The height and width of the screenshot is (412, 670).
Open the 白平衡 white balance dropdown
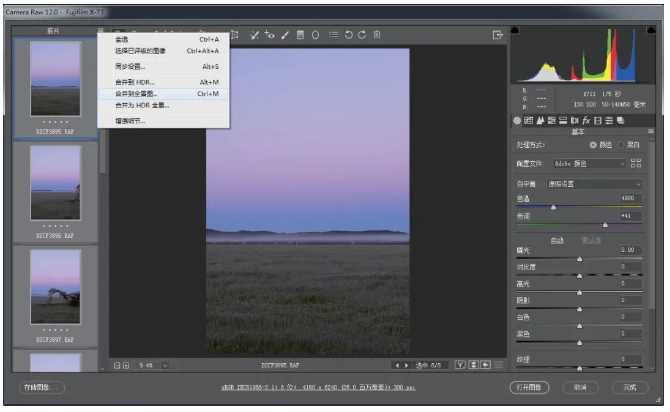tap(594, 184)
